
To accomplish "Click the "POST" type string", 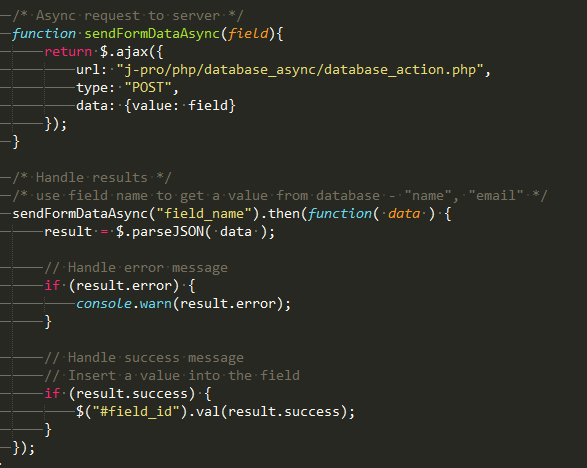I will click(x=148, y=87).
